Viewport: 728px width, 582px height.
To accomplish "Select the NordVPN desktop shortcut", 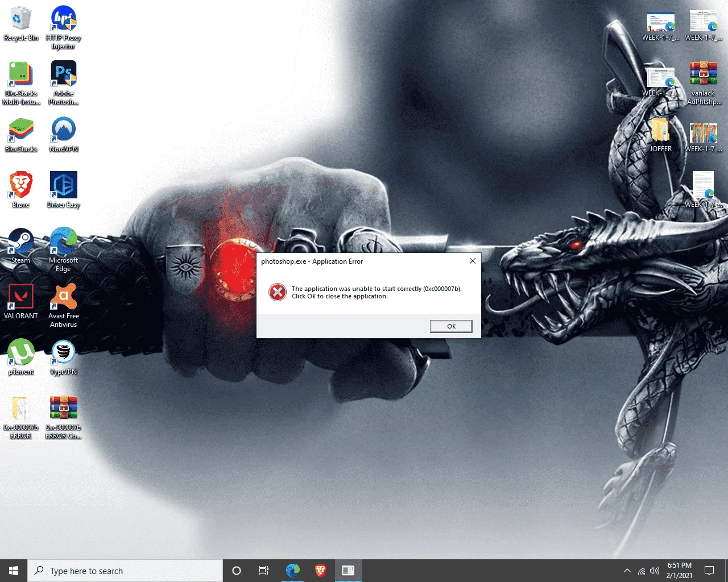I will pos(64,135).
